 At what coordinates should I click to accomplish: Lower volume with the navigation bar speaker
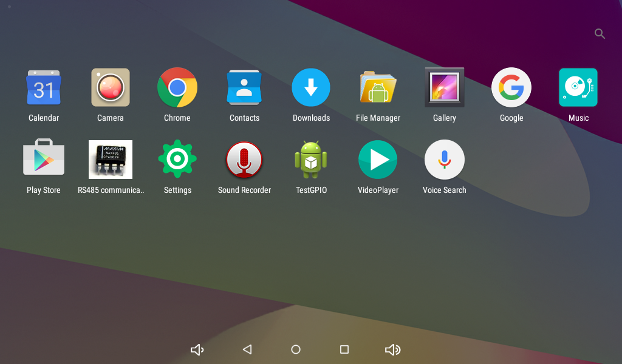coord(197,349)
